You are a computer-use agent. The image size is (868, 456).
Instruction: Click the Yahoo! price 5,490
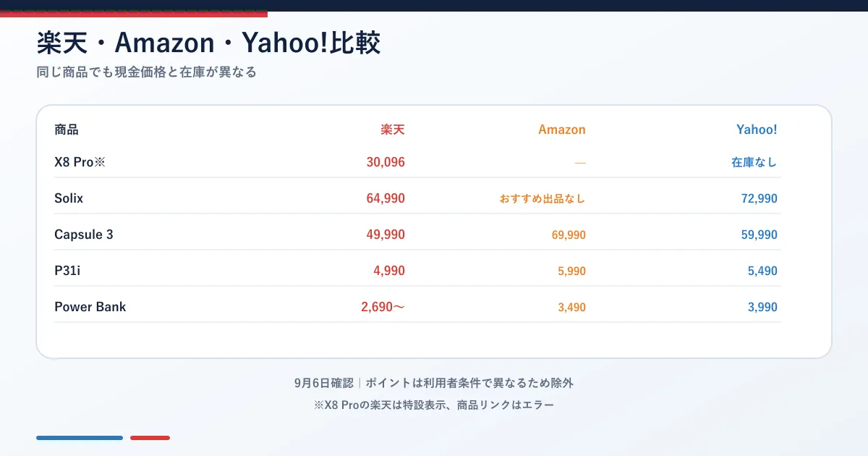point(763,271)
